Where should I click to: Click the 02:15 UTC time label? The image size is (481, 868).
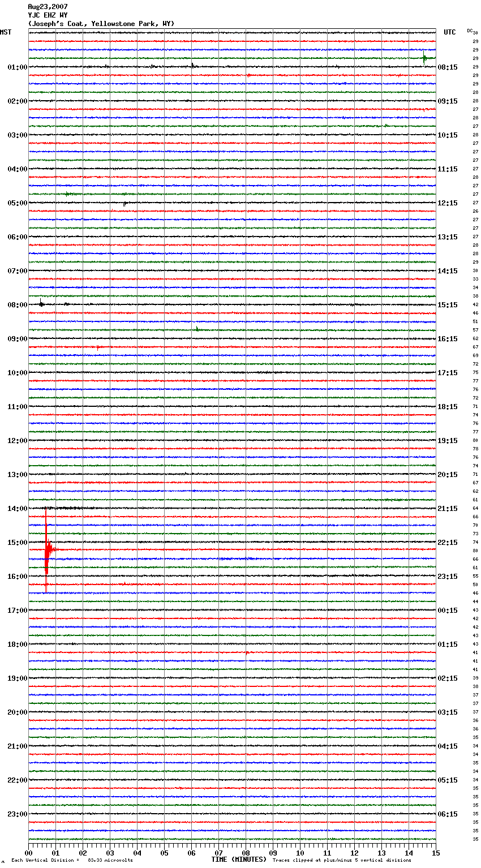448,678
